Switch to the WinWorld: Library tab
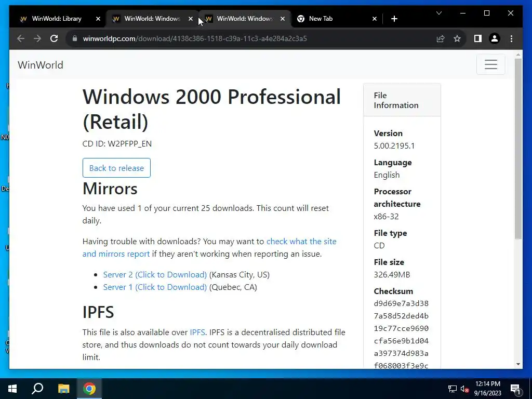 pyautogui.click(x=57, y=19)
